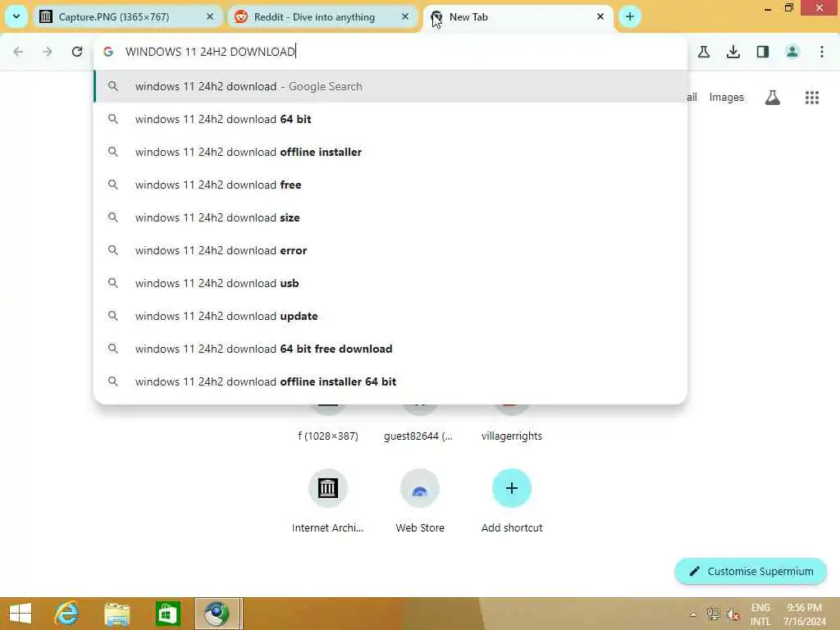The height and width of the screenshot is (630, 840).
Task: Click search icon beside 'usb' suggestion
Action: 112,282
